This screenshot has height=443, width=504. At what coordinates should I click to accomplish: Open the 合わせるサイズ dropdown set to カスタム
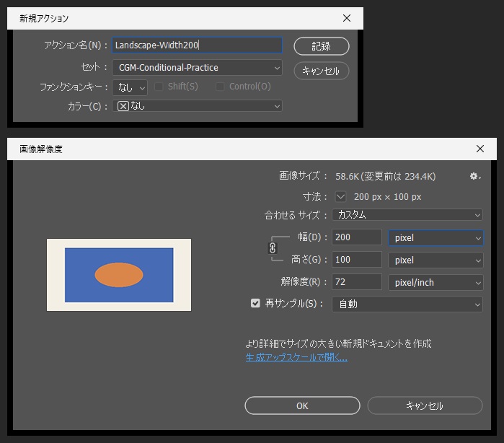407,214
